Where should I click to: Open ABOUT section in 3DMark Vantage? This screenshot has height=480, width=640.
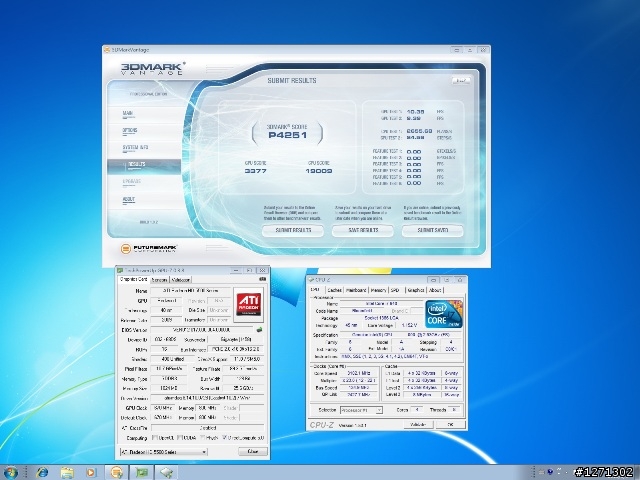coord(129,200)
